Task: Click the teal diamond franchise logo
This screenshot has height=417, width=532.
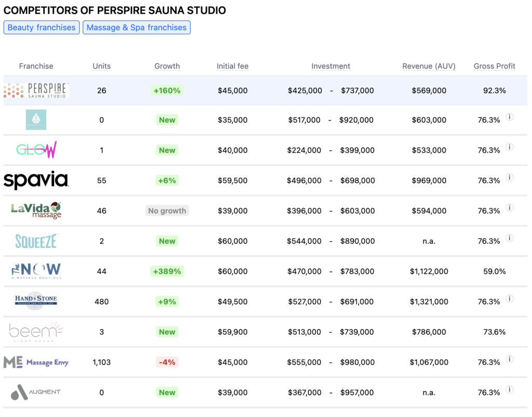Action: (x=36, y=120)
